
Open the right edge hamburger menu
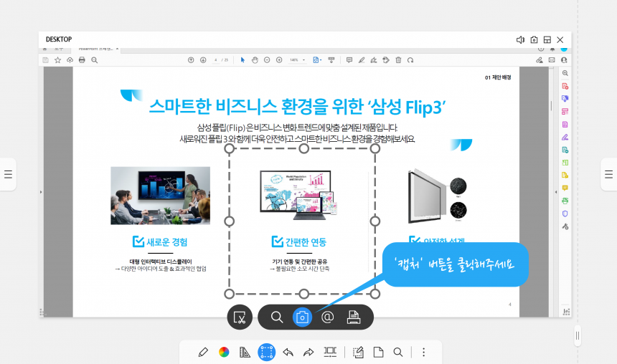click(x=608, y=174)
